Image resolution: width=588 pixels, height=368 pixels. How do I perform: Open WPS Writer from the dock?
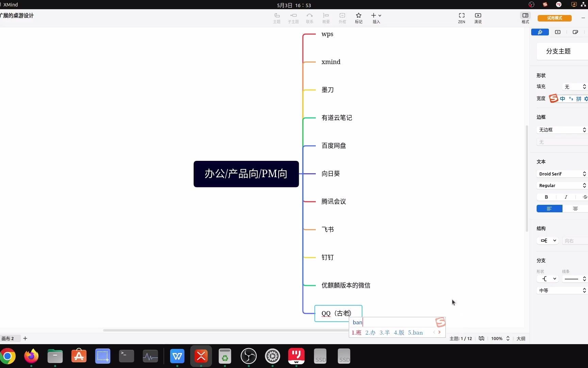click(x=177, y=356)
